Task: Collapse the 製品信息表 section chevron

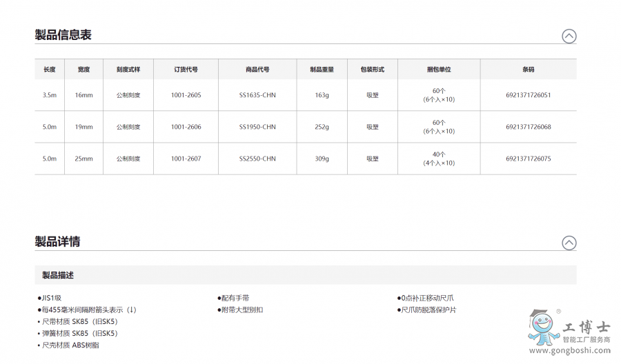Action: [x=569, y=37]
